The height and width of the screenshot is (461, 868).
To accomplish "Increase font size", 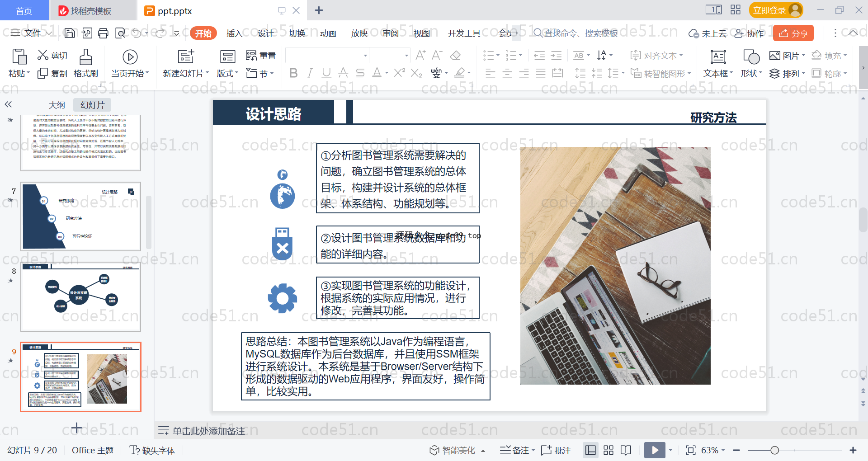I will [420, 55].
